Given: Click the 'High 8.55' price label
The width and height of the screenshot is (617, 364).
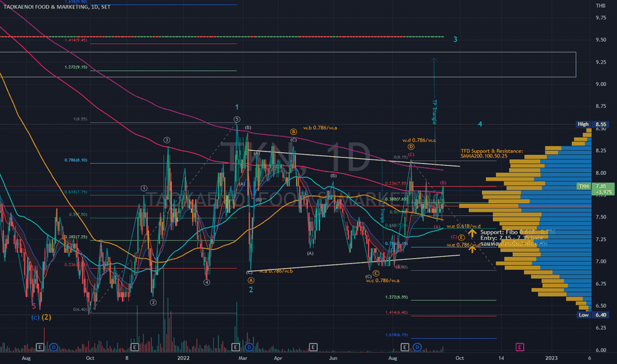Looking at the screenshot, I should [x=593, y=124].
